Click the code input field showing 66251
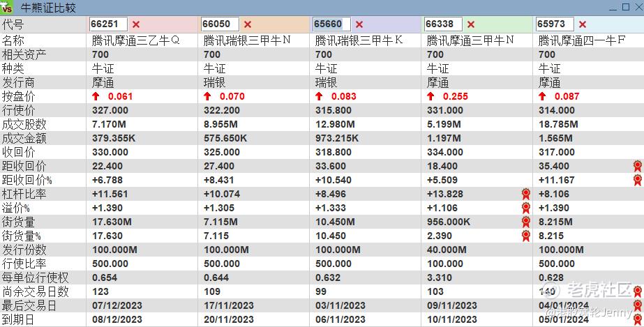Image resolution: width=644 pixels, height=327 pixels. pyautogui.click(x=108, y=24)
